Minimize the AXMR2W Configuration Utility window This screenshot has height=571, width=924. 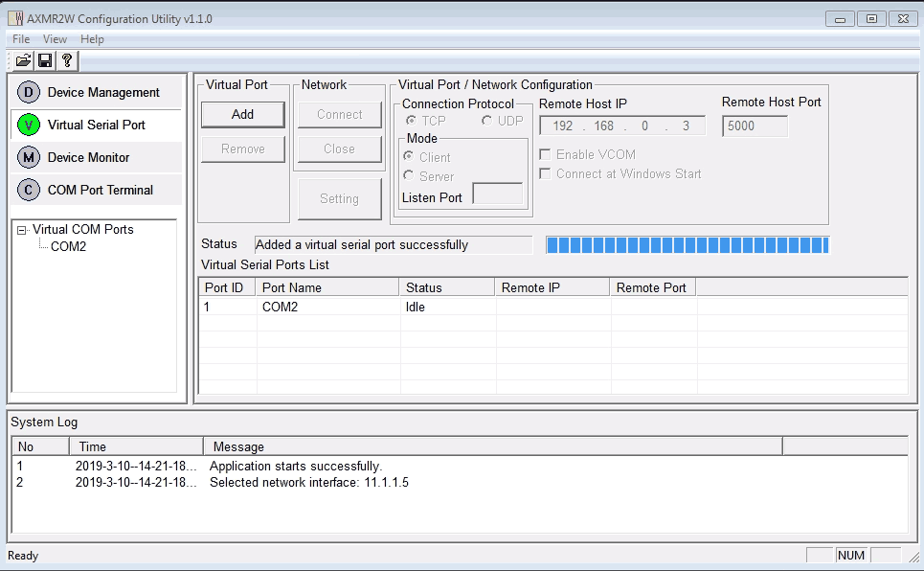(x=841, y=19)
